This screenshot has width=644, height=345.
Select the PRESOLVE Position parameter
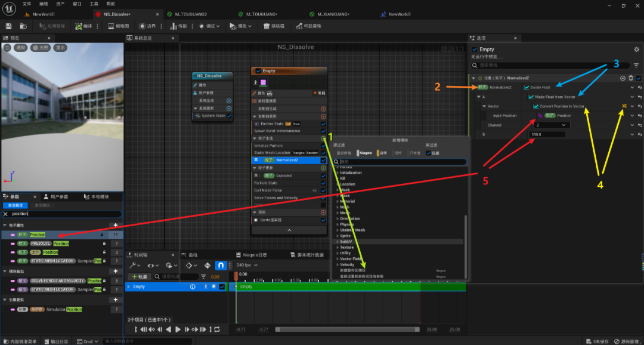(61, 244)
